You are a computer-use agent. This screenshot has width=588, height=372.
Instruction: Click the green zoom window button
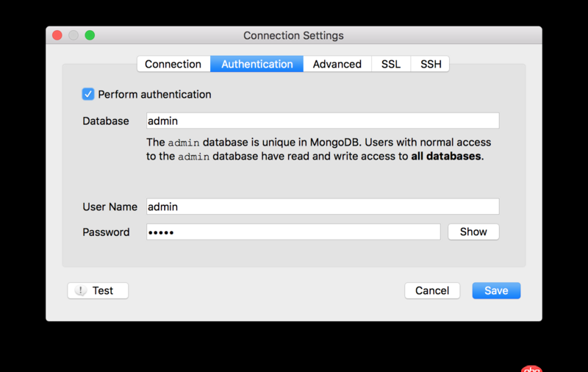coord(90,35)
